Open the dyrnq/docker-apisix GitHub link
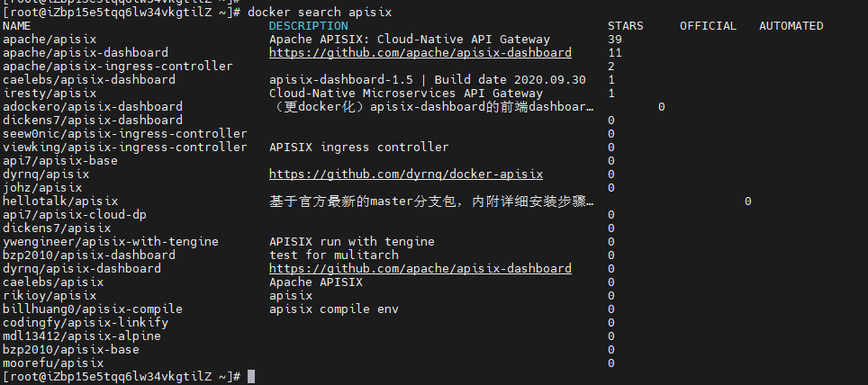The image size is (868, 385). pyautogui.click(x=405, y=175)
